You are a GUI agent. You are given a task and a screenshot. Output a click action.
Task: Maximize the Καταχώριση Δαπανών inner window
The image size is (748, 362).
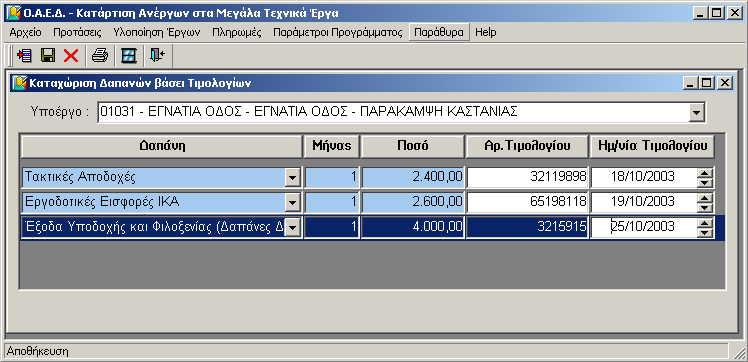[706, 83]
